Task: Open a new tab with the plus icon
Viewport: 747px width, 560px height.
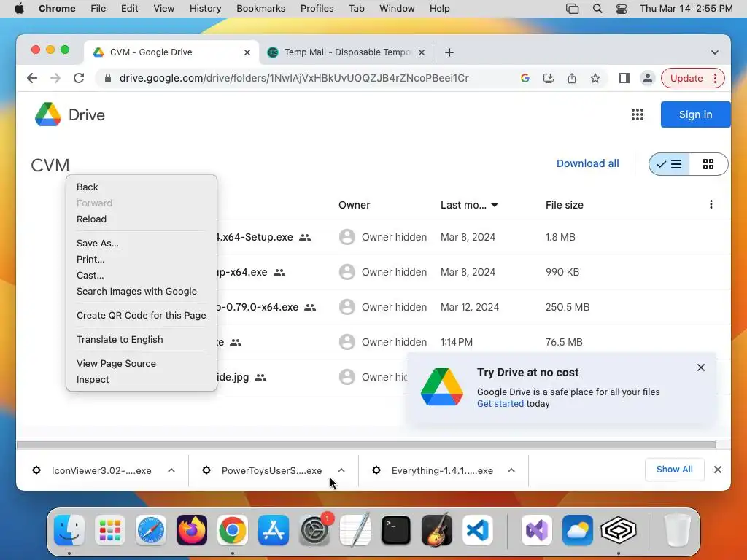Action: (449, 52)
